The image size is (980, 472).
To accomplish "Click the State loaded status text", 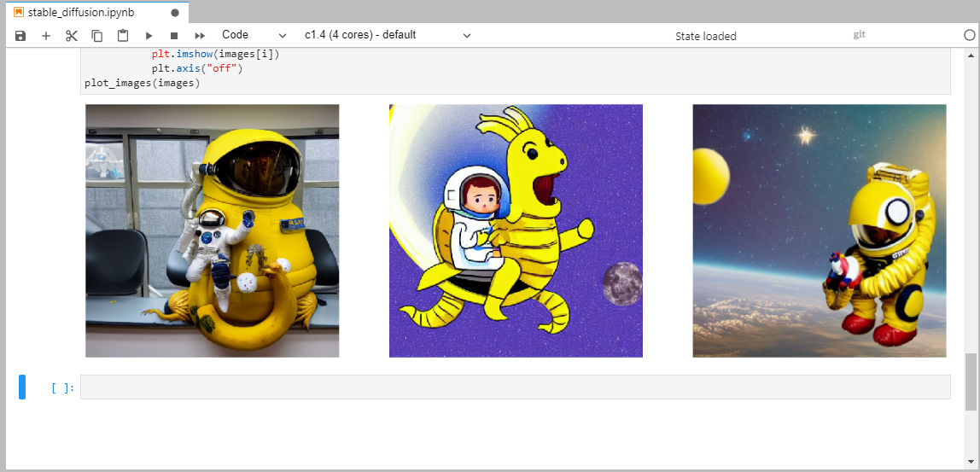I will click(x=705, y=36).
